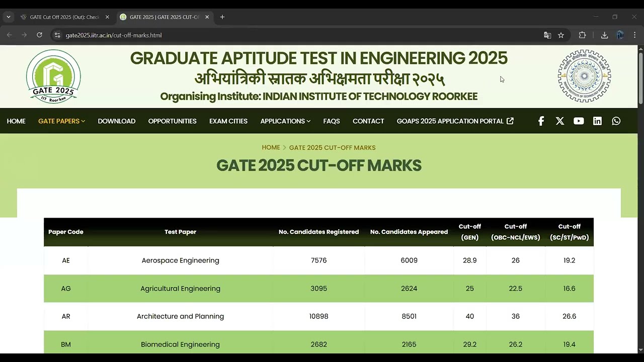This screenshot has height=362, width=644.
Task: Click the IIT Roorkee institute emblem
Action: click(x=584, y=76)
